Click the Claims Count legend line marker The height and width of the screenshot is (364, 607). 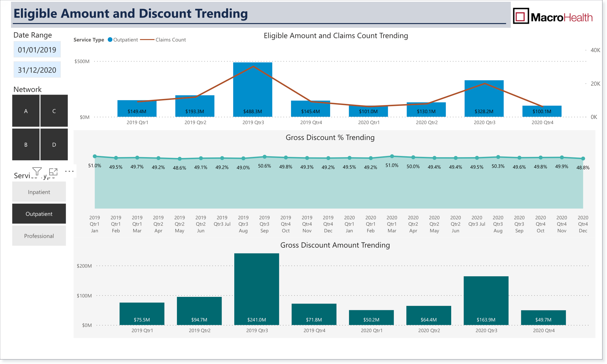coord(147,40)
